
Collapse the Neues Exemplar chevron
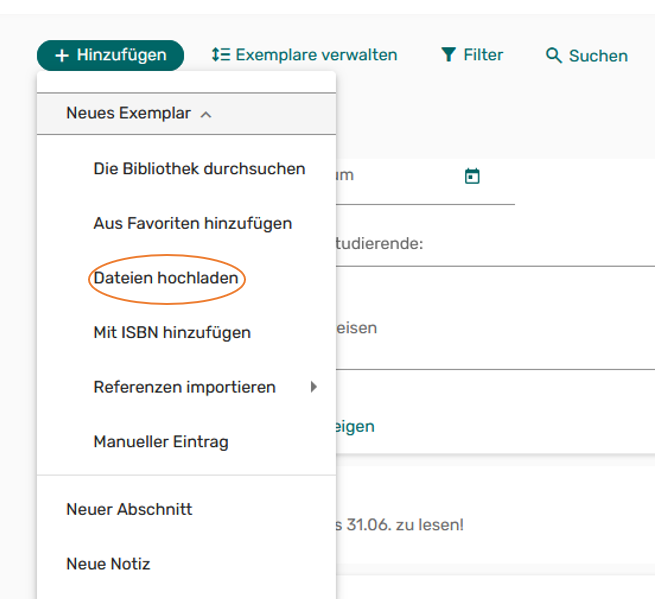click(206, 114)
